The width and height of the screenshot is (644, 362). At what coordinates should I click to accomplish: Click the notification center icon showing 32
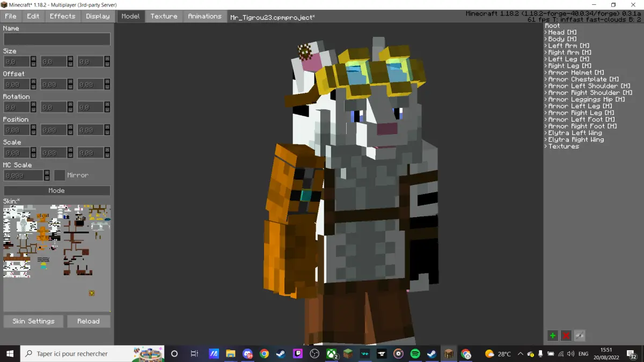[633, 354]
